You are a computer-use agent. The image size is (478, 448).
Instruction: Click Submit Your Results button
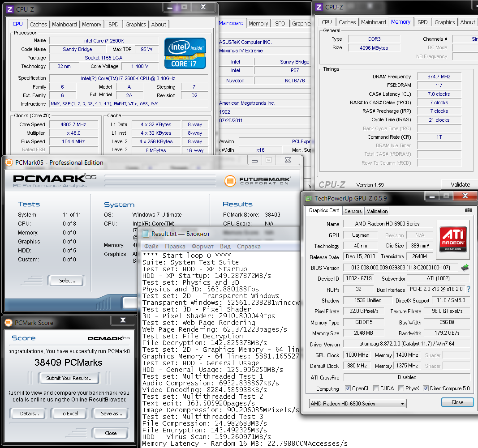point(69,378)
